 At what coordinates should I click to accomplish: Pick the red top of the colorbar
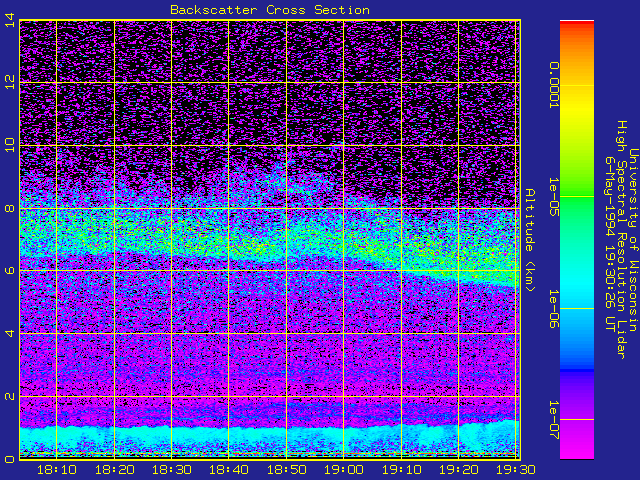pyautogui.click(x=577, y=24)
